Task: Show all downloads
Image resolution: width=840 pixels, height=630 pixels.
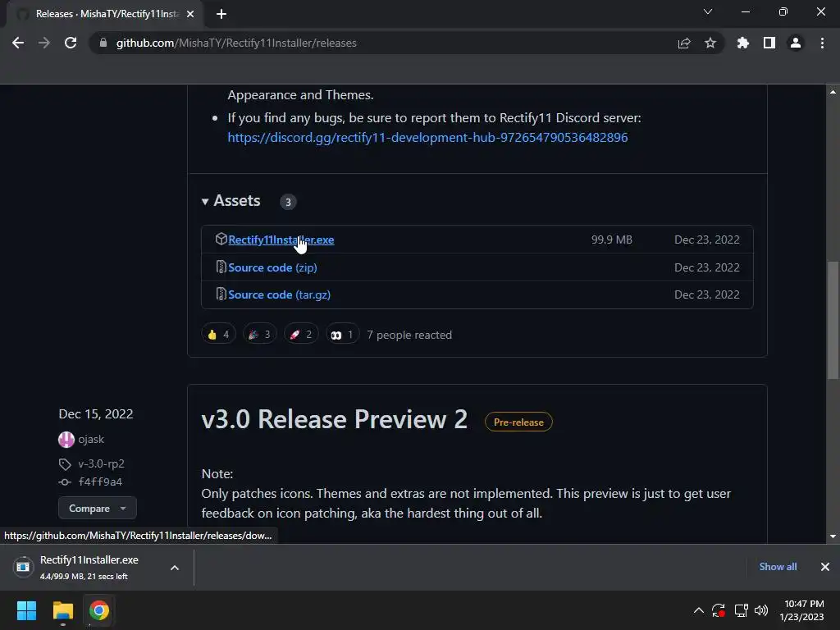Action: coord(778,566)
